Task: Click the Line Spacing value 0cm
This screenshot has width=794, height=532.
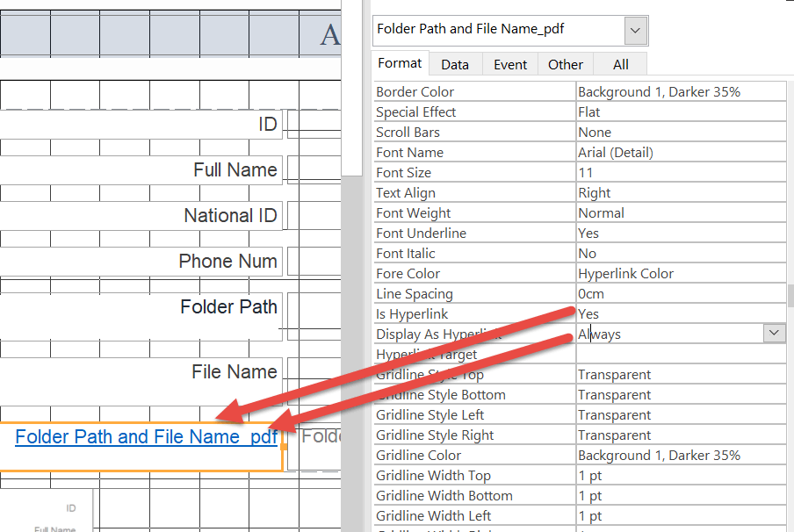Action: tap(681, 293)
